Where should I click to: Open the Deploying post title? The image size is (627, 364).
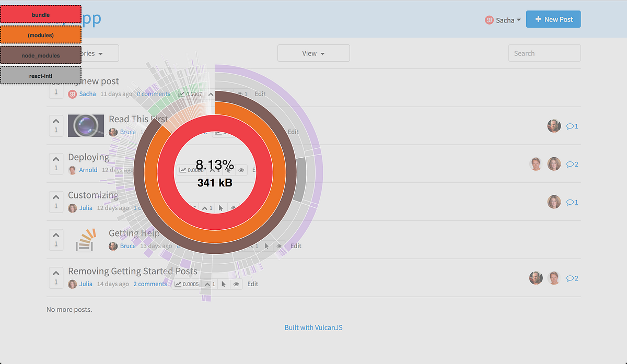(x=88, y=157)
